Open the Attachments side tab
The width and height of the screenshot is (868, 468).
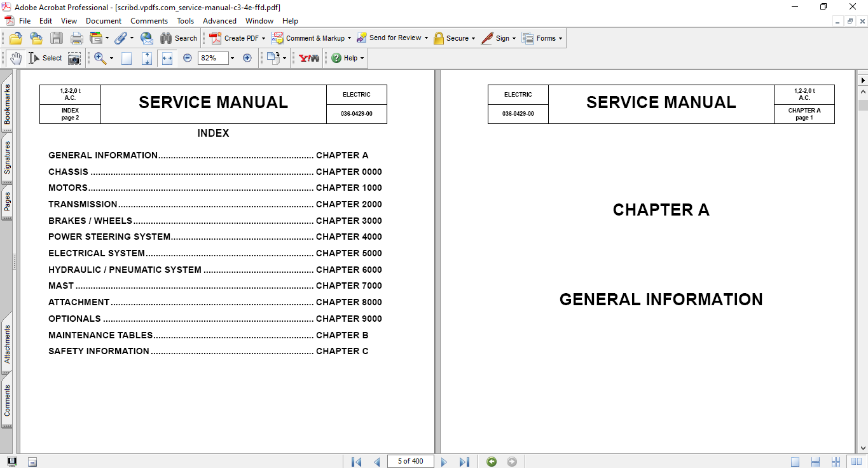click(x=7, y=344)
